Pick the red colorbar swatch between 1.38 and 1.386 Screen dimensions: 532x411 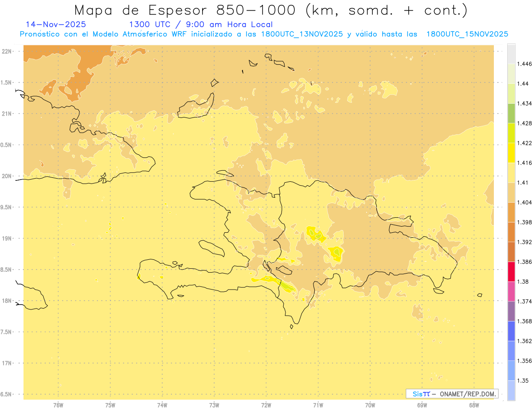tap(511, 272)
